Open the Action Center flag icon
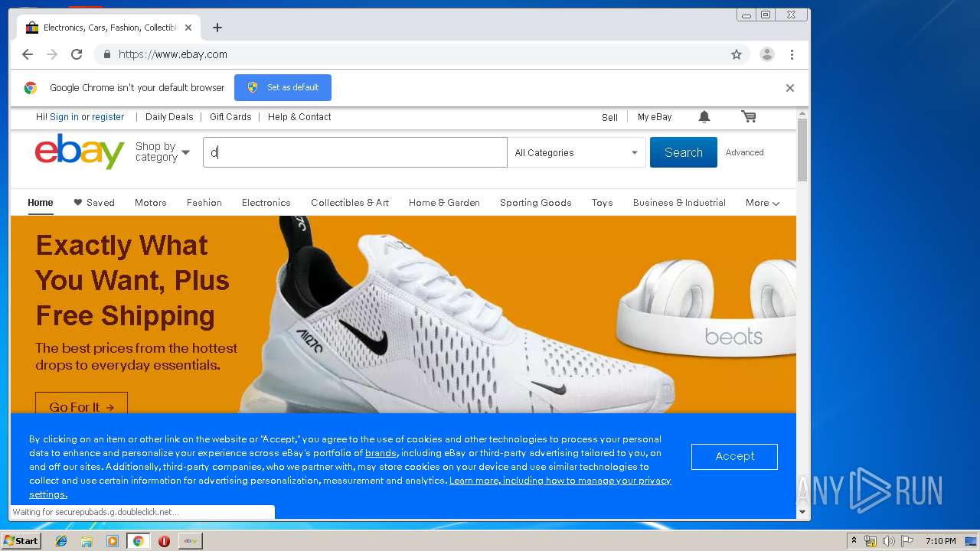980x551 pixels. [x=906, y=541]
